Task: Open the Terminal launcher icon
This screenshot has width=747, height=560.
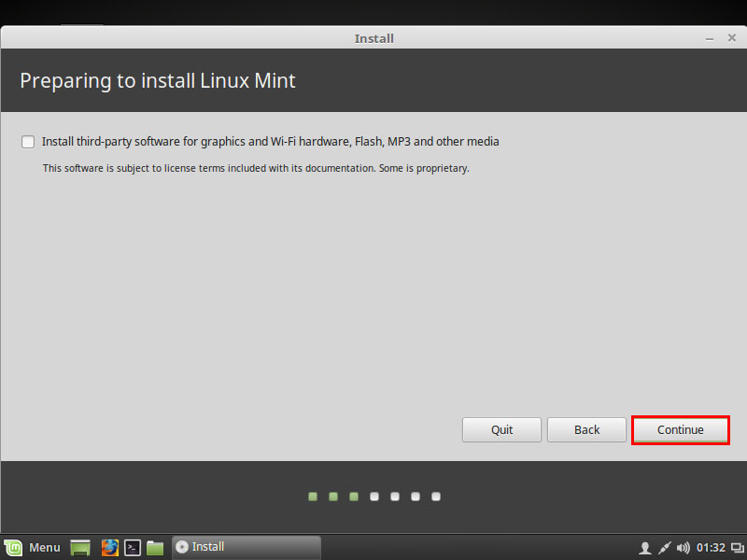Action: point(133,548)
